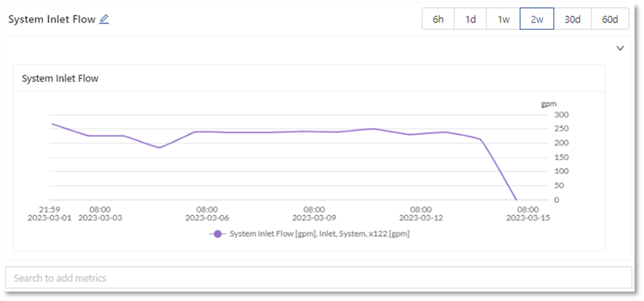Select the 60d time range
644x301 pixels.
(610, 19)
